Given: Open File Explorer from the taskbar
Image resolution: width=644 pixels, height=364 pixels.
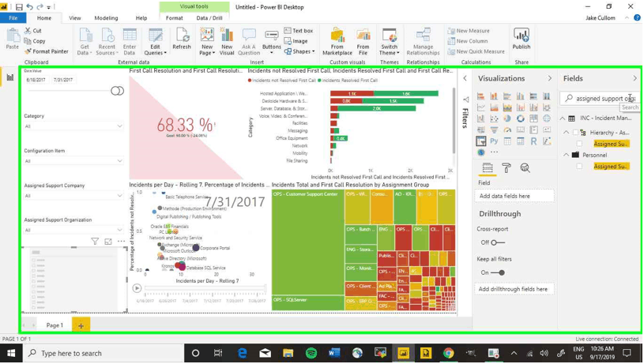Looking at the screenshot, I should 288,353.
